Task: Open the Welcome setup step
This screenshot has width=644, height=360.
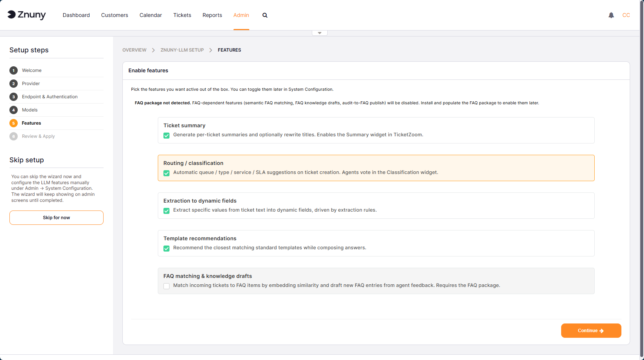Action: (x=32, y=70)
